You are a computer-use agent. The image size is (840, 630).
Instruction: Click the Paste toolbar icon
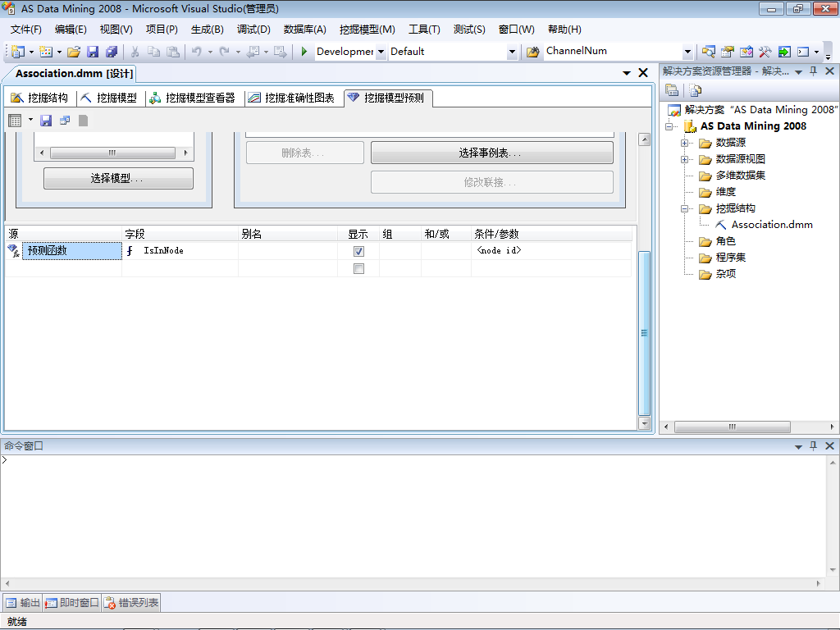tap(172, 52)
